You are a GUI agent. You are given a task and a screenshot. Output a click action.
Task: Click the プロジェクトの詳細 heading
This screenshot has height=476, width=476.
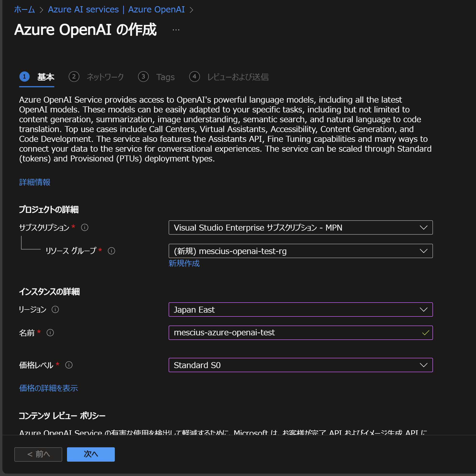[x=49, y=210]
